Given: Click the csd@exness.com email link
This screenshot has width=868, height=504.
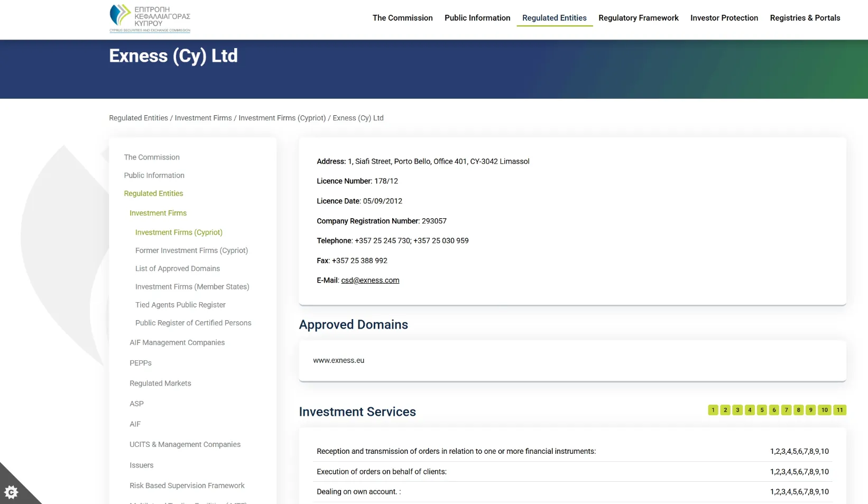Looking at the screenshot, I should tap(370, 281).
